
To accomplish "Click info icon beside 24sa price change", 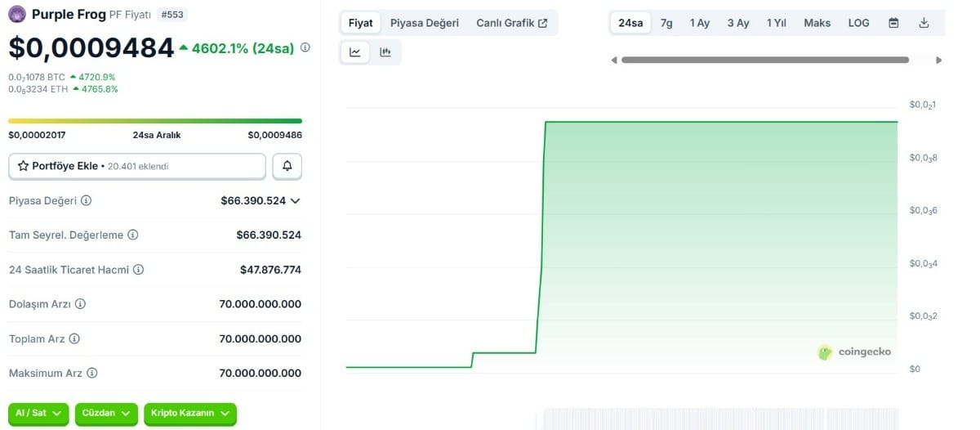I will pos(305,47).
